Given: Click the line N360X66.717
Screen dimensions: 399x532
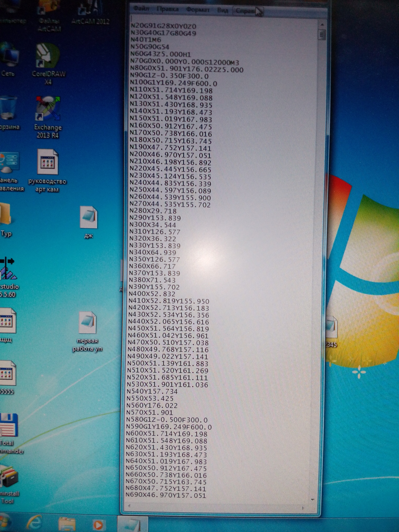Looking at the screenshot, I should pyautogui.click(x=152, y=266).
